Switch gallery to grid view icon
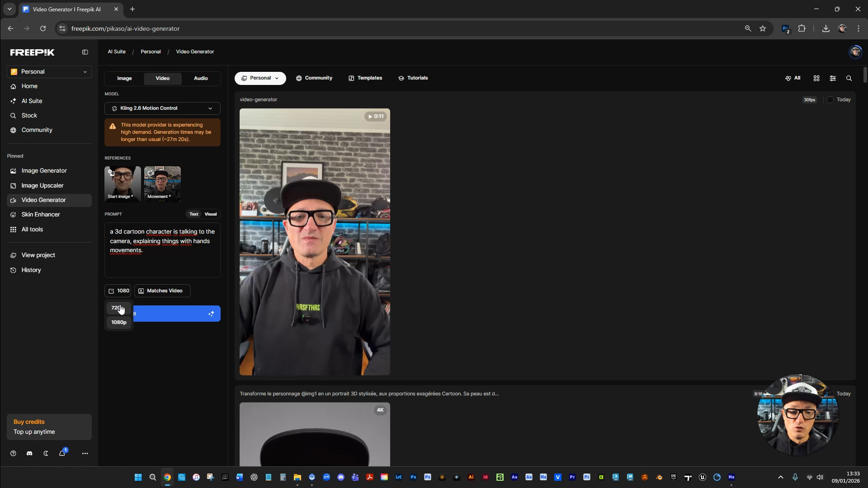Screen dimensions: 868x488 point(816,78)
